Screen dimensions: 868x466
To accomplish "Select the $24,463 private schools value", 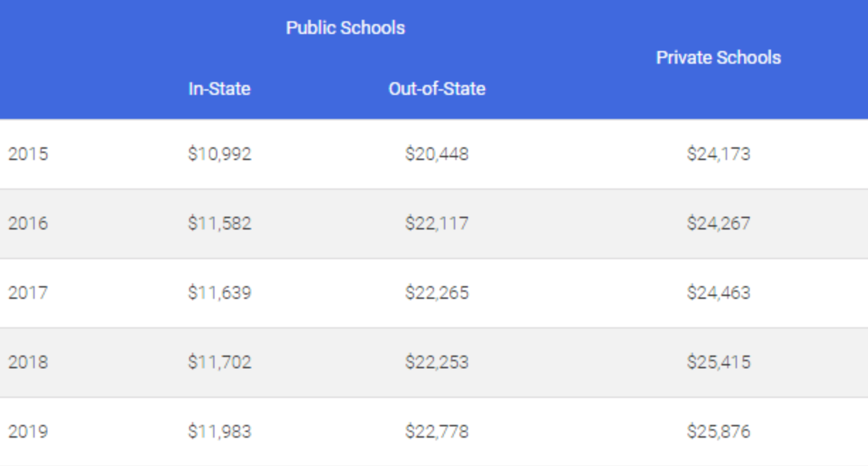I will coord(718,292).
